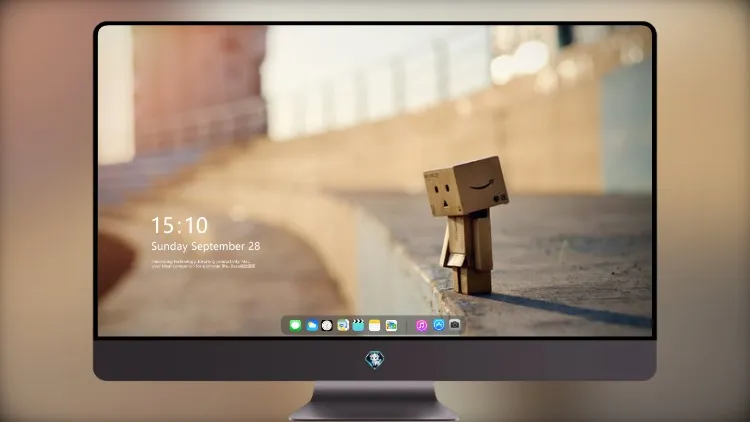Image resolution: width=750 pixels, height=422 pixels.
Task: Open the green Messages app in dock
Action: [295, 326]
